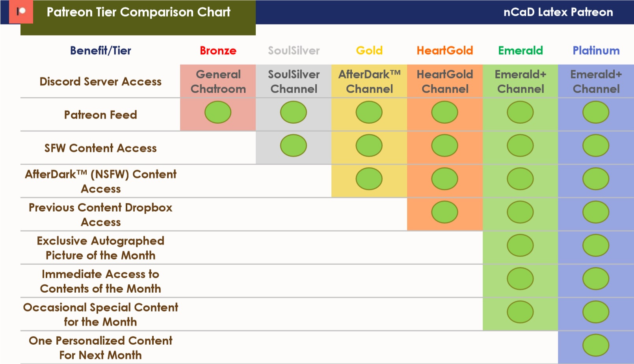
Task: Click Platinum's Immediate Access green circle
Action: tap(596, 279)
